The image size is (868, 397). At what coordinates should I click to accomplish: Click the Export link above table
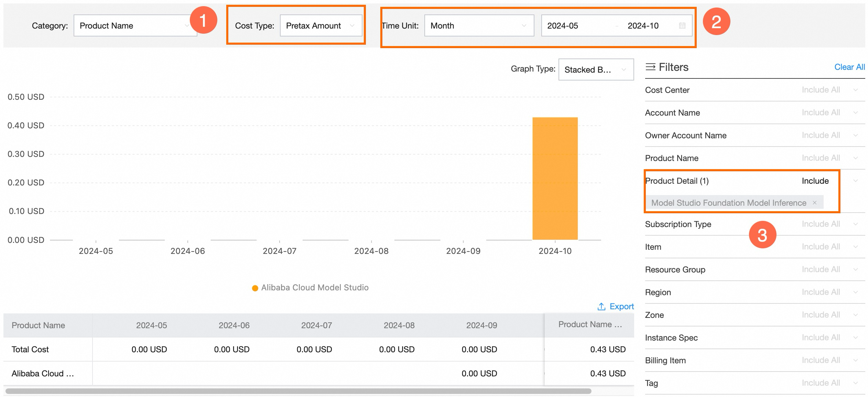pos(621,306)
